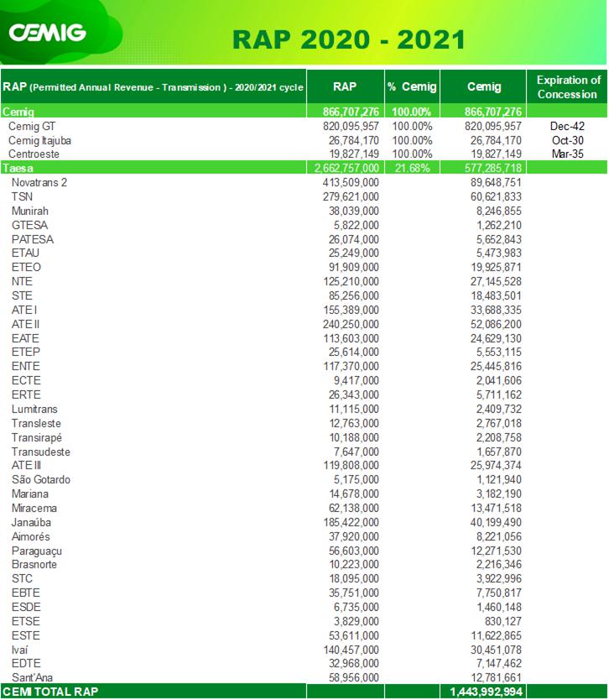The height and width of the screenshot is (700, 609).
Task: Select RAP value '820,095,957' for Cemig GT
Action: (x=351, y=127)
